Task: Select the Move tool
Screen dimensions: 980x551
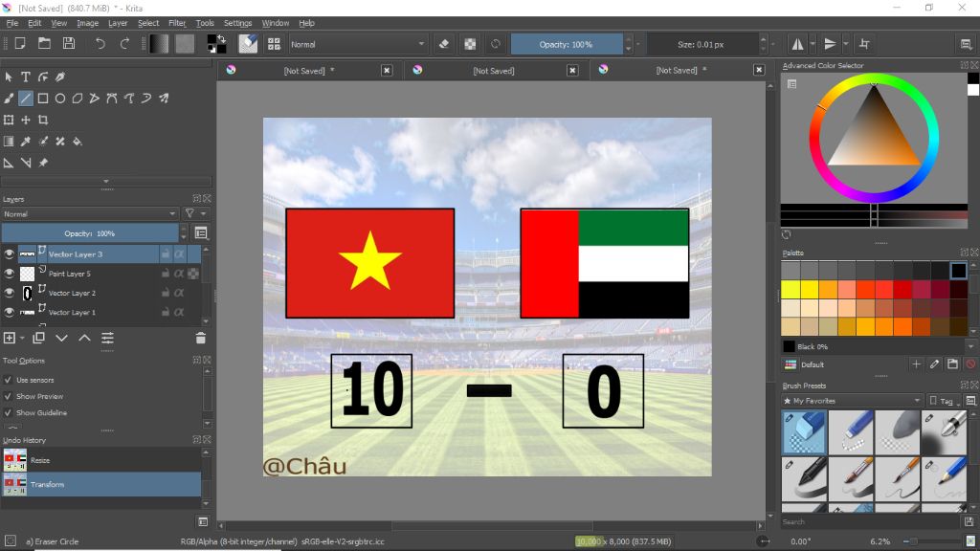Action: pos(26,120)
